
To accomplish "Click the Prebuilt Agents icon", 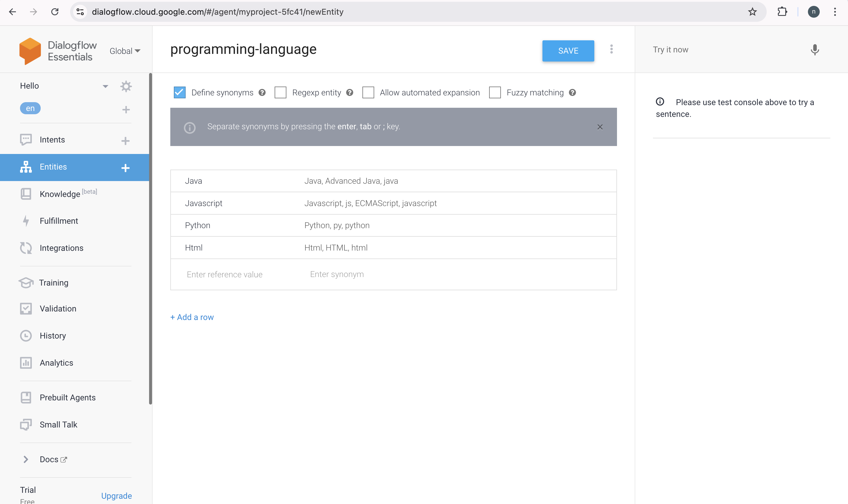I will click(25, 397).
